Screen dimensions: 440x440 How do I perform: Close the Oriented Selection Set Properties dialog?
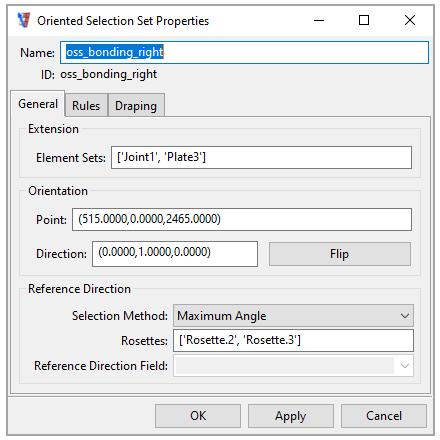[x=410, y=21]
